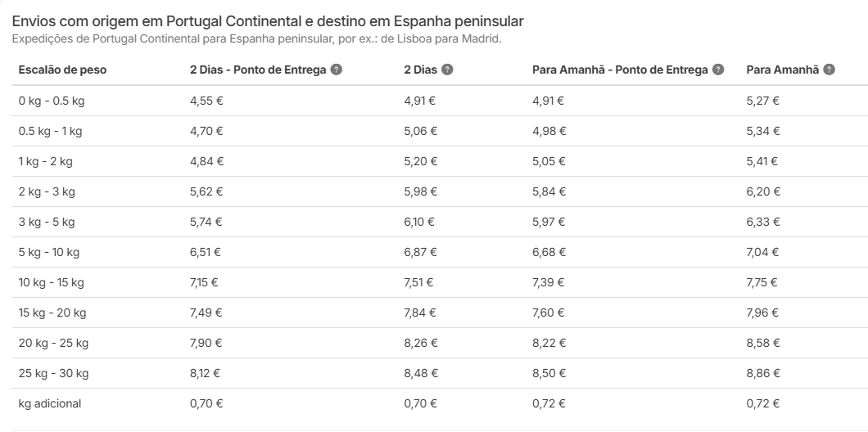Show help tooltip icon next to 'Para Amanhã'

(x=830, y=70)
